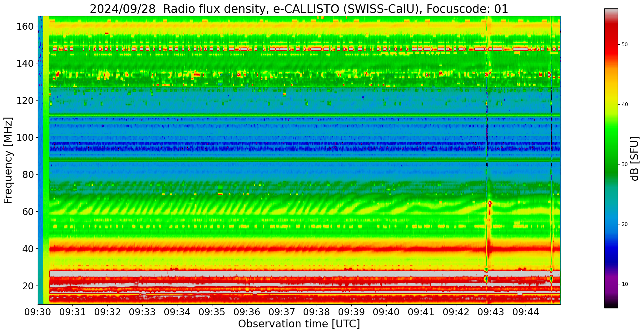644x333 pixels.
Task: Click the 09:43 time tick label
Action: point(491,312)
